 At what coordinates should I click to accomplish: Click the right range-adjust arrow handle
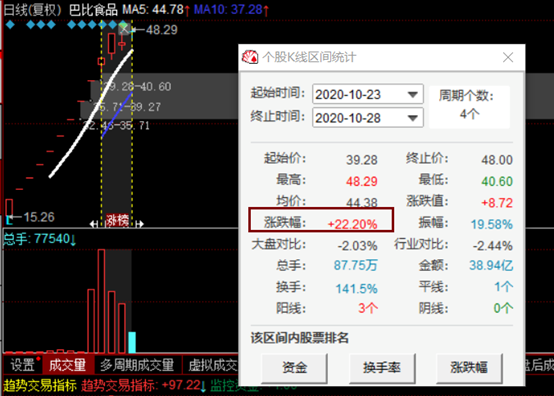pyautogui.click(x=140, y=224)
